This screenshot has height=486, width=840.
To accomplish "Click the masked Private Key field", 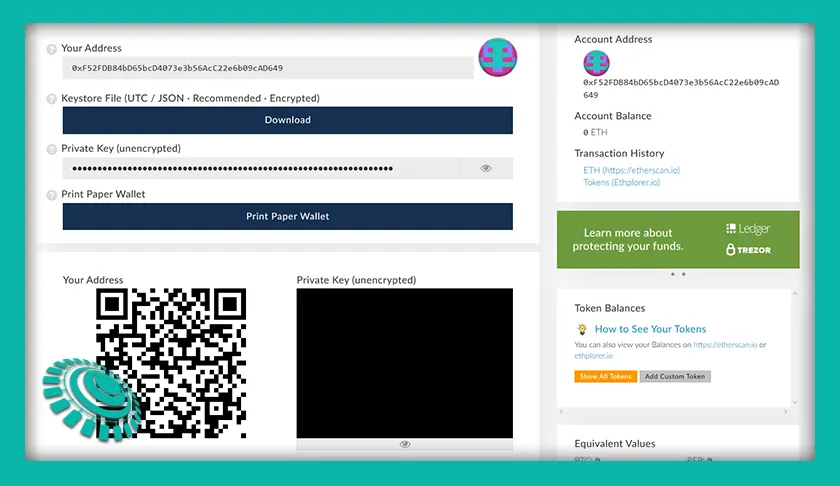I will pos(260,168).
